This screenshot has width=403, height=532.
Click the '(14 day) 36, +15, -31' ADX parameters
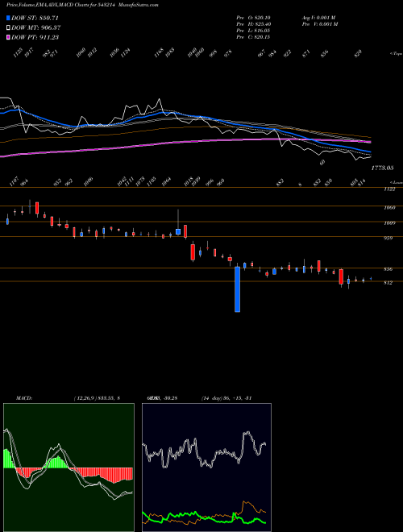click(x=226, y=398)
